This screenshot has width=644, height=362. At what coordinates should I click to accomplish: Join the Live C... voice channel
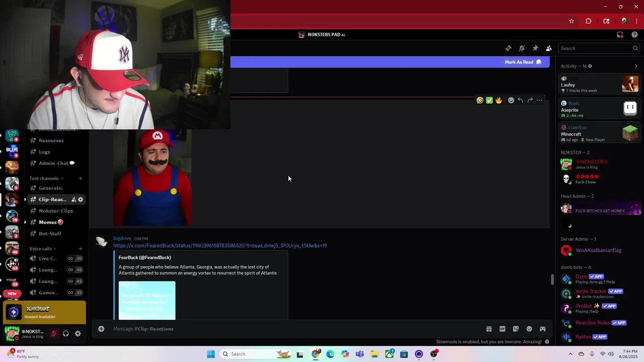(55, 258)
